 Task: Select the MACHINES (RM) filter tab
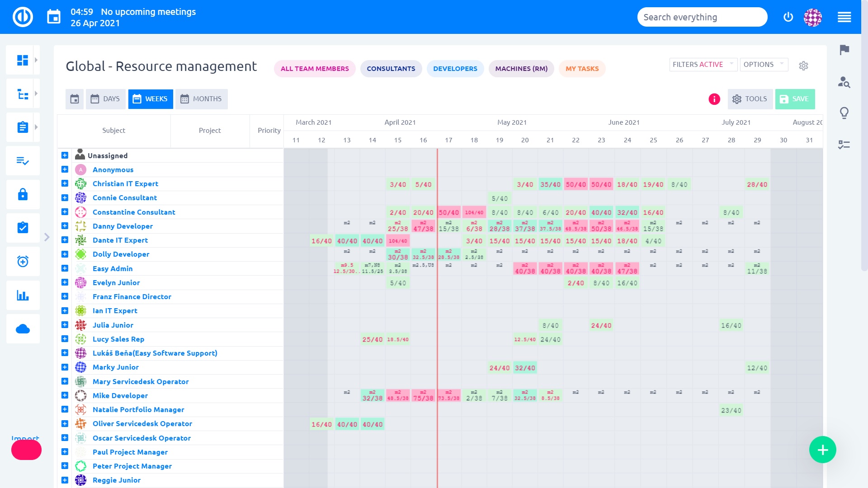(x=522, y=68)
